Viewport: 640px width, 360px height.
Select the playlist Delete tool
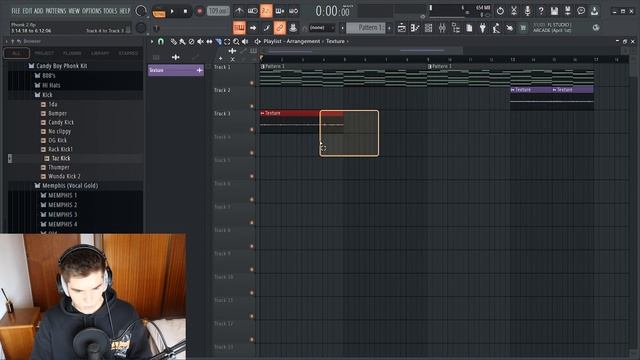tap(191, 41)
